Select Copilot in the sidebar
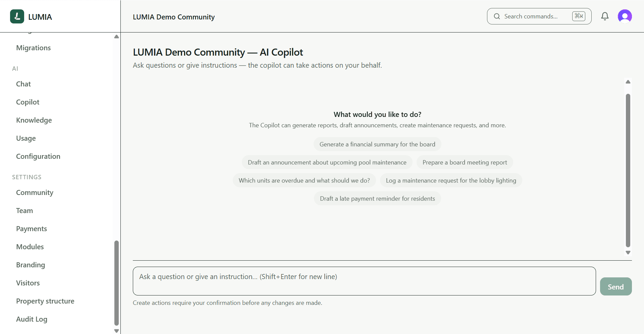Screen dimensions: 644x334 [x=28, y=102]
